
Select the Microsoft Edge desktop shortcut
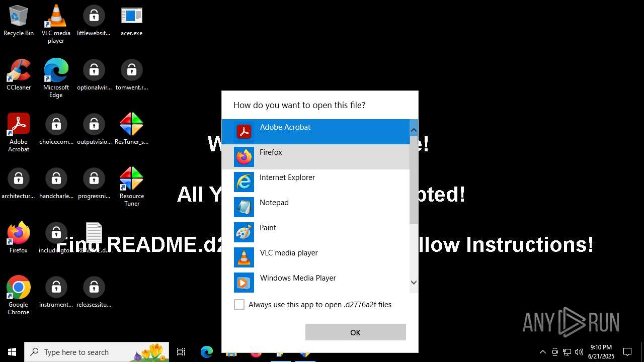[56, 78]
